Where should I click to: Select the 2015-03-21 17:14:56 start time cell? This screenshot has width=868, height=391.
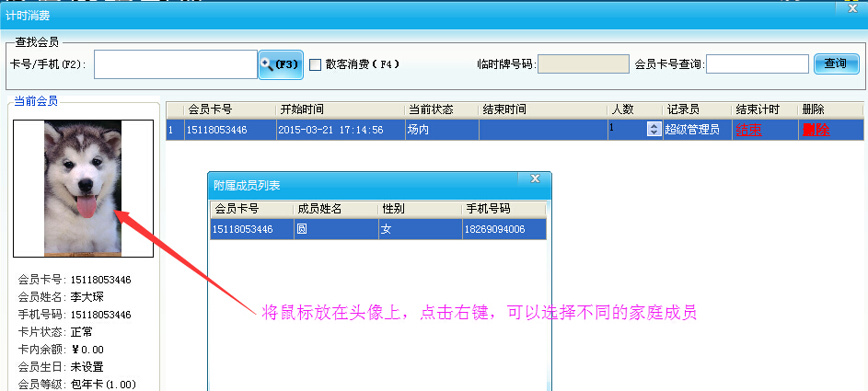click(x=341, y=130)
